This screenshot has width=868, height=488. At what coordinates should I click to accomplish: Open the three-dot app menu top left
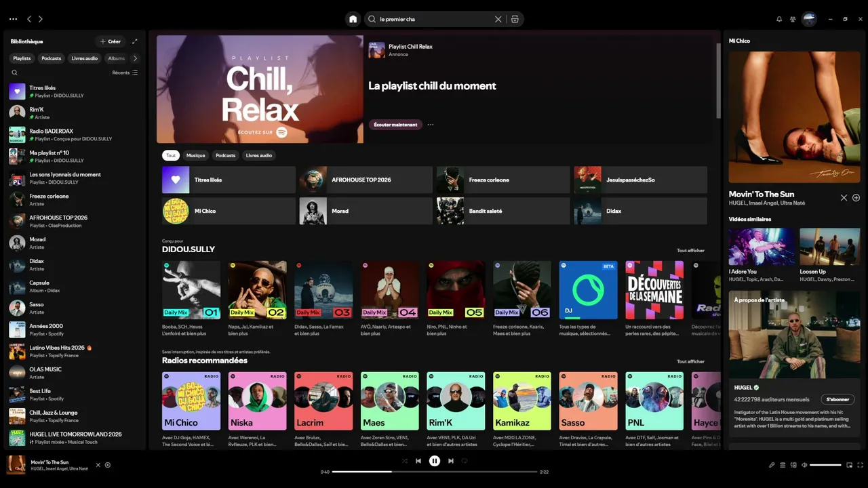click(13, 19)
